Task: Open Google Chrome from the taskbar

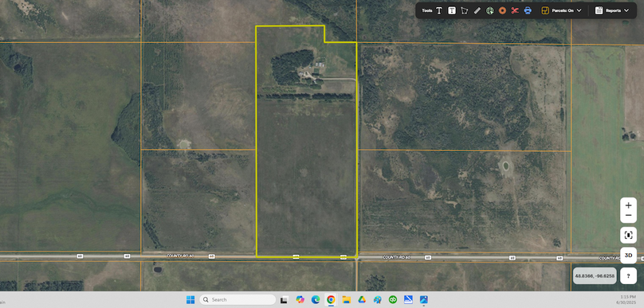Action: [331, 300]
